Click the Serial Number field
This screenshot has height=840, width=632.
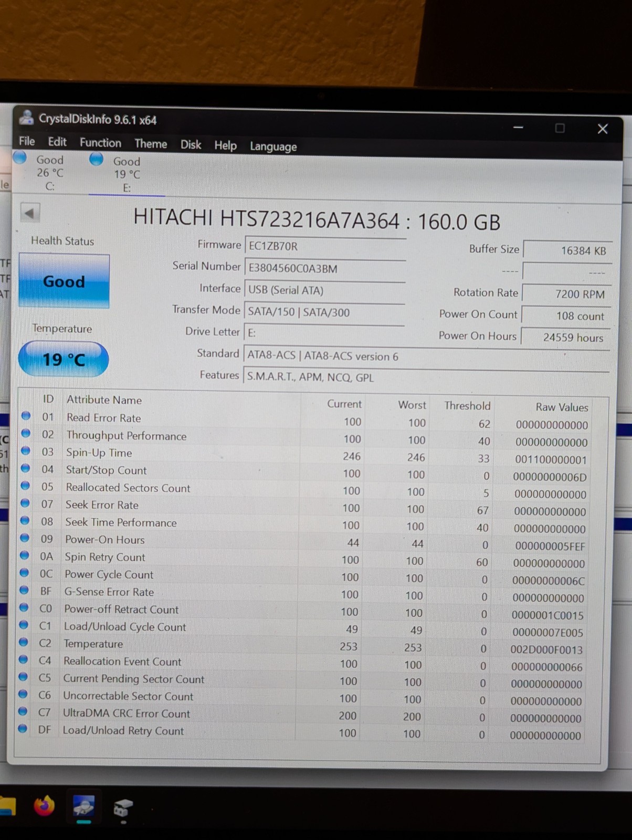[x=324, y=268]
